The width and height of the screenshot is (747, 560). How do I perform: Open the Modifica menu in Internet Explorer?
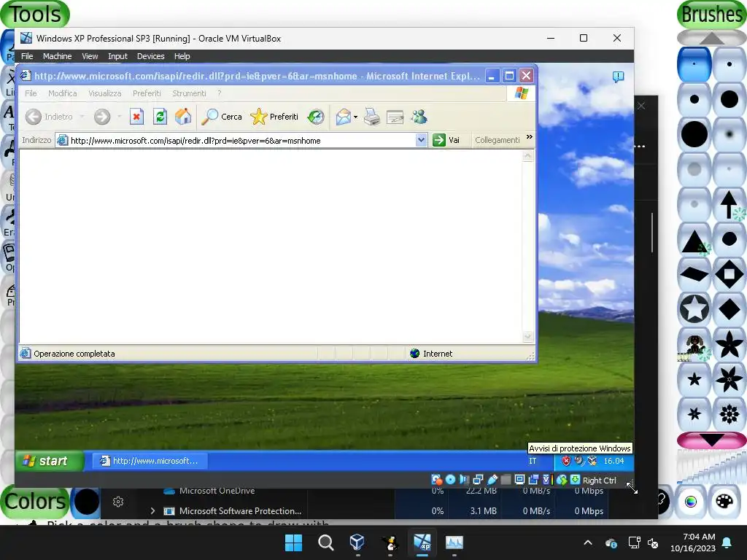click(63, 93)
